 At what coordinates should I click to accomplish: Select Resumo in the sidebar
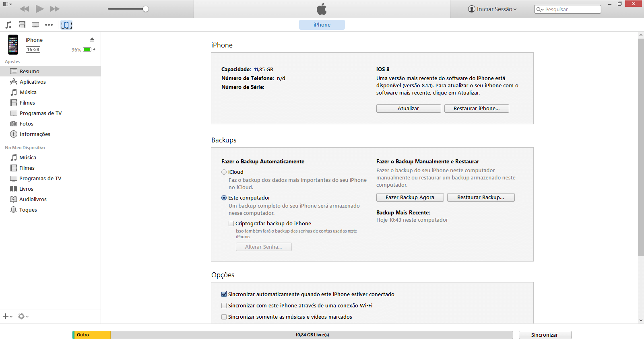click(50, 71)
